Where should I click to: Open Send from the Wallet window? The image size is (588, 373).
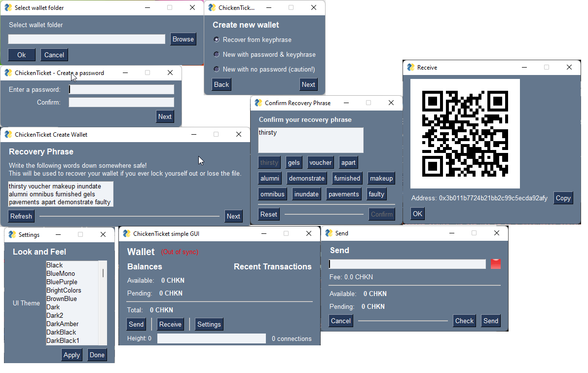[x=136, y=324]
